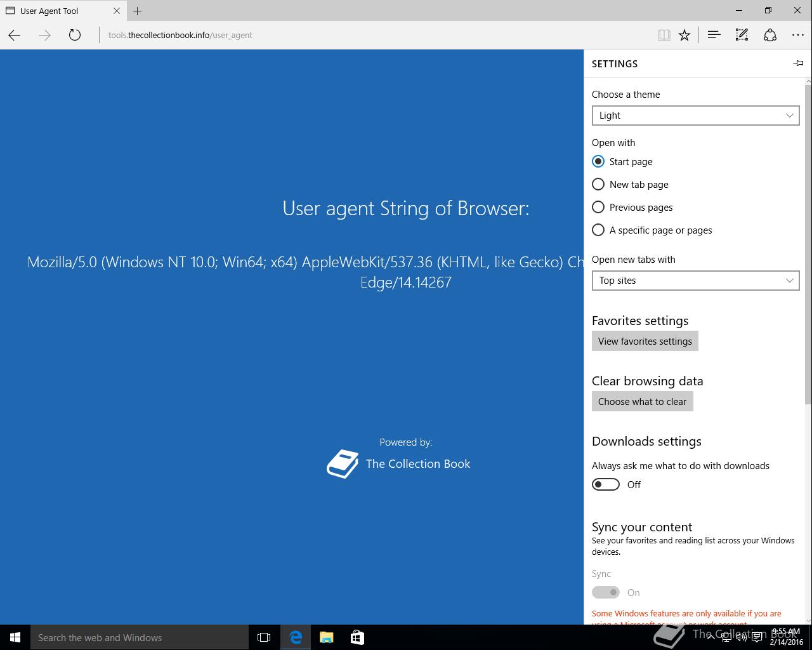This screenshot has height=650, width=812.
Task: Open the Share icon
Action: (x=770, y=36)
